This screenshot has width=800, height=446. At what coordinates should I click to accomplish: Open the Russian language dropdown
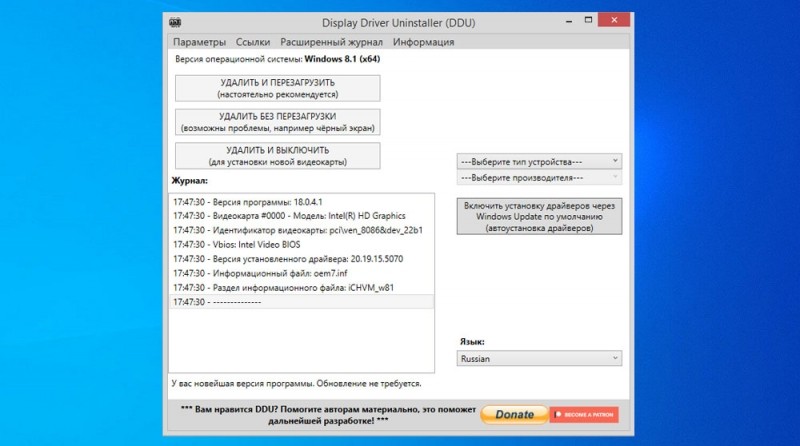[539, 358]
